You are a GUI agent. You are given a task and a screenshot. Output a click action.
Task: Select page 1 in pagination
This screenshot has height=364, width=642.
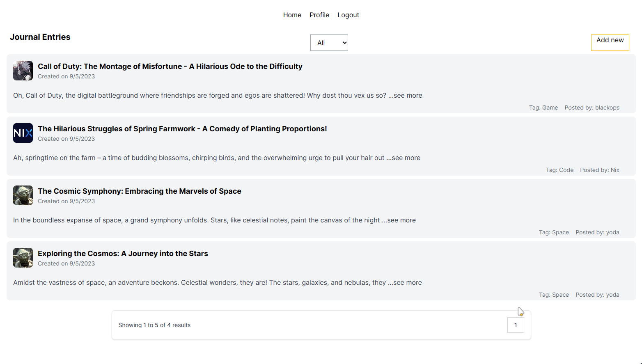516,325
